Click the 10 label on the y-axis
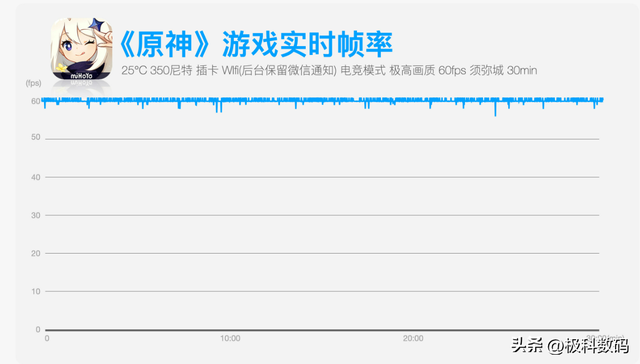 coord(36,291)
